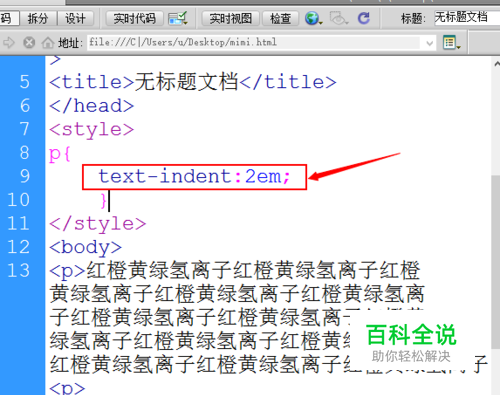Switch to Design (设计) view
500x395 pixels.
pyautogui.click(x=75, y=18)
